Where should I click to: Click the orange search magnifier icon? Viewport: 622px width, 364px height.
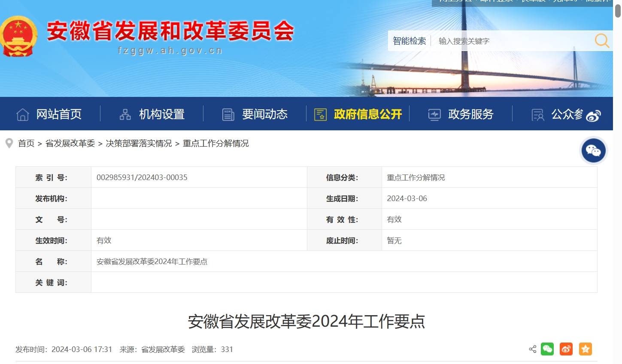(x=601, y=41)
